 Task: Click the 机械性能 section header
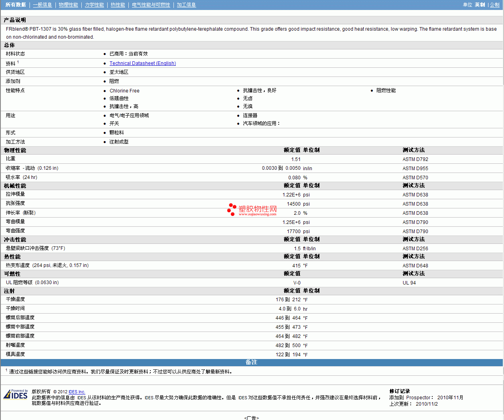tap(15, 186)
